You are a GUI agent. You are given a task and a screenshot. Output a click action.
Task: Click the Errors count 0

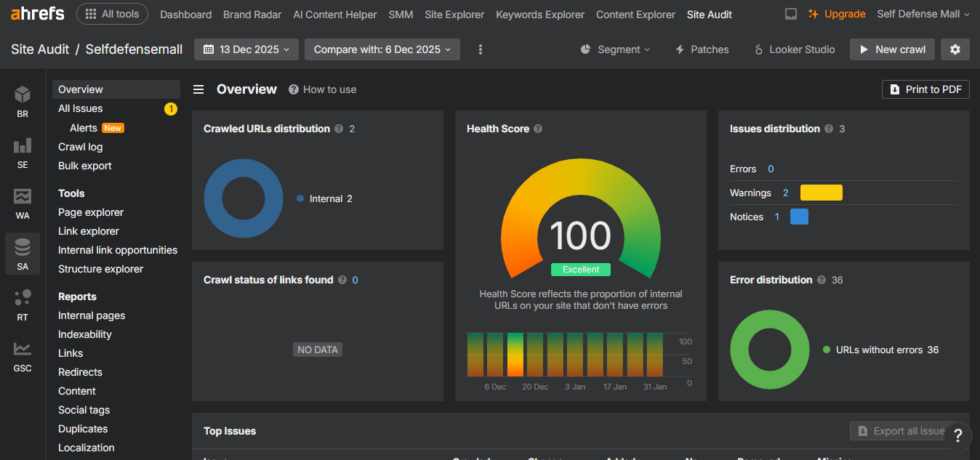click(771, 169)
